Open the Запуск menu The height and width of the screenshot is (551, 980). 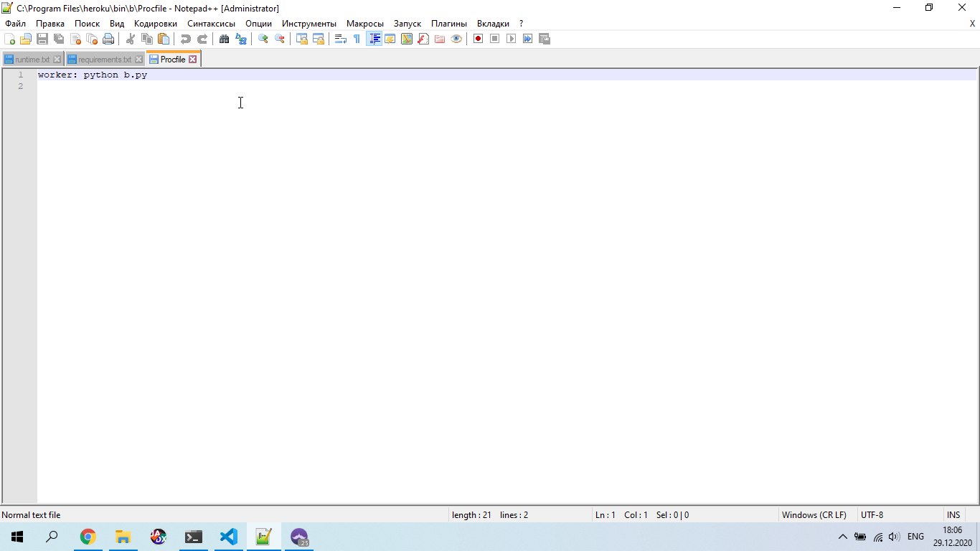pos(407,24)
